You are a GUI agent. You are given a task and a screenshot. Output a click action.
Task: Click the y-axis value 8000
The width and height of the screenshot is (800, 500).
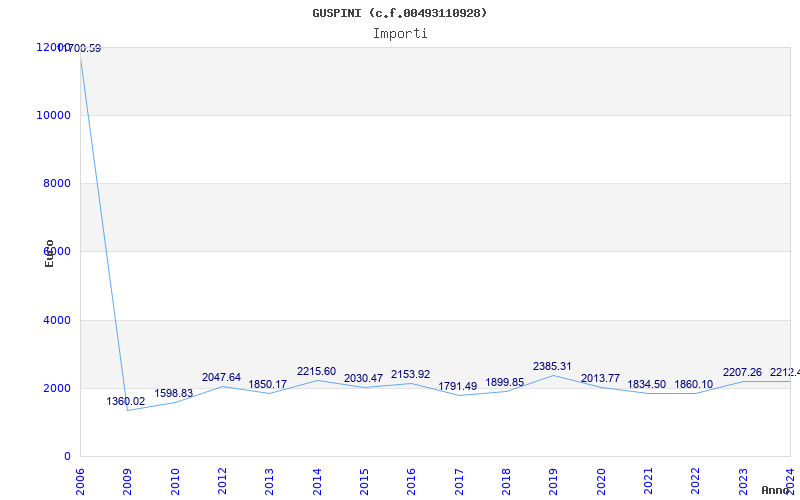(57, 183)
